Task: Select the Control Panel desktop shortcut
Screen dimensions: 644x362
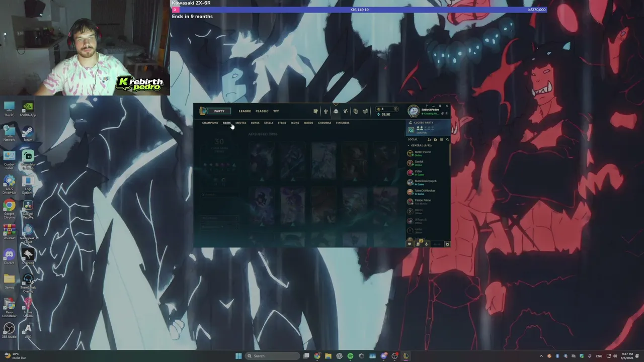Action: point(9,160)
